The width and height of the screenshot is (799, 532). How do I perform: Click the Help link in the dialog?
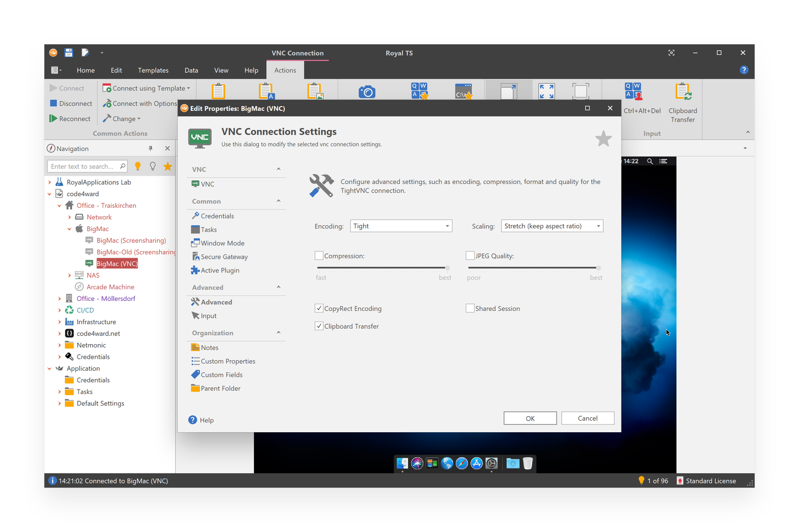point(201,420)
